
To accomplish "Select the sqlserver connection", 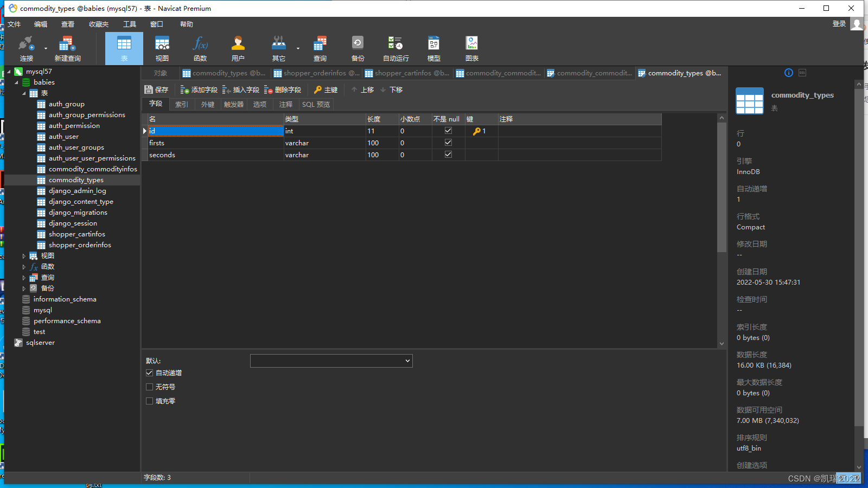I will tap(40, 343).
